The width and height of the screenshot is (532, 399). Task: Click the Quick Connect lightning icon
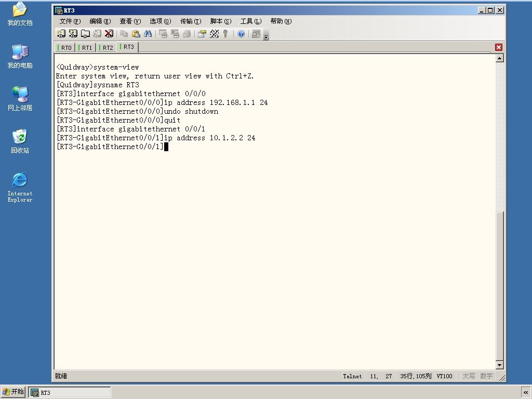(x=73, y=34)
